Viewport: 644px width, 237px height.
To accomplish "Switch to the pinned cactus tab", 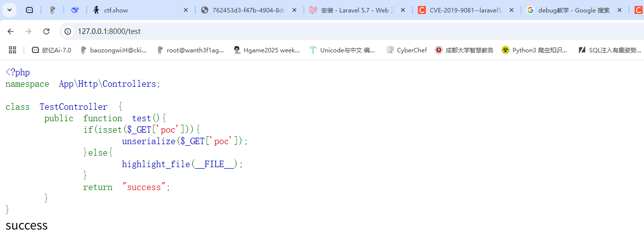I will tap(53, 10).
